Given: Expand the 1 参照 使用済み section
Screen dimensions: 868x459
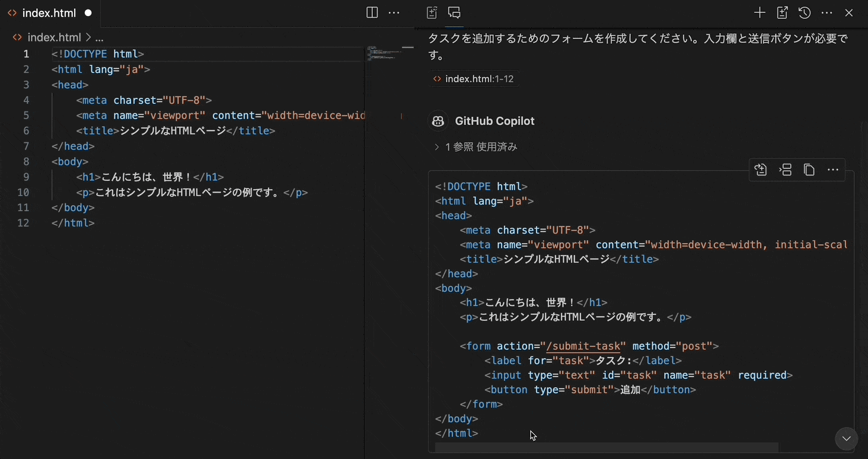Looking at the screenshot, I should coord(476,146).
